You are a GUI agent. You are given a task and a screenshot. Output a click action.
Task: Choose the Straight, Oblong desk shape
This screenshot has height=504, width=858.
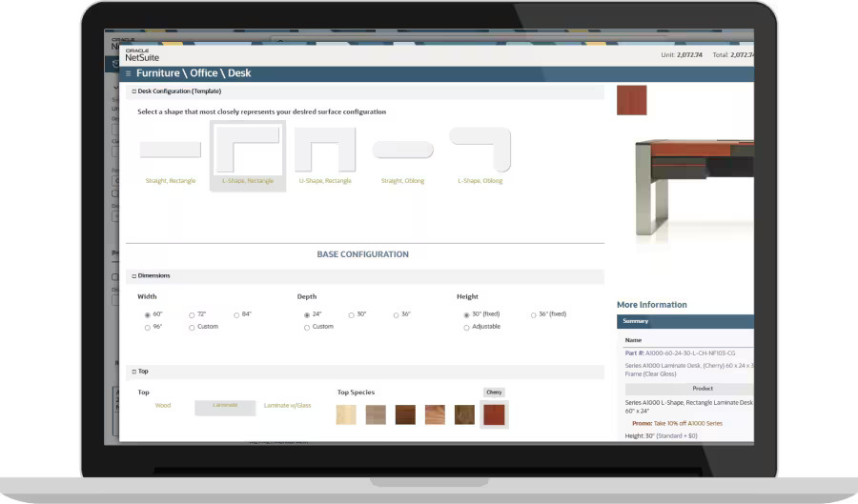[x=402, y=154]
